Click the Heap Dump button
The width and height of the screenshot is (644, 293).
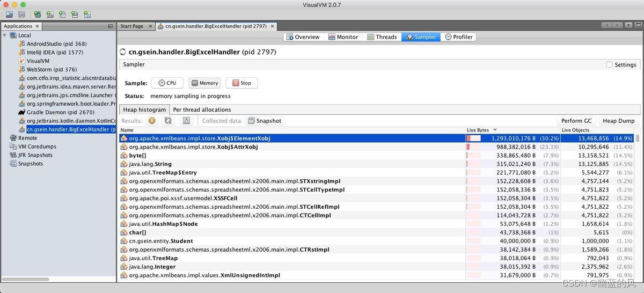(x=618, y=121)
